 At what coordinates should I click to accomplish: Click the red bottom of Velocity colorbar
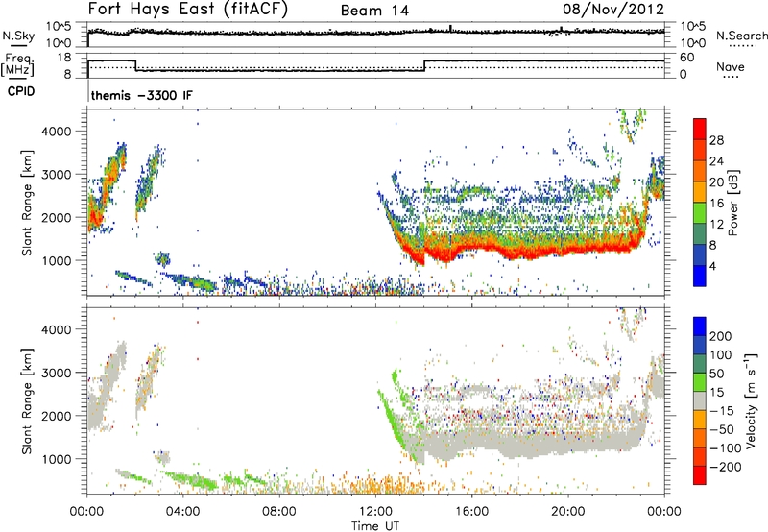click(x=700, y=474)
